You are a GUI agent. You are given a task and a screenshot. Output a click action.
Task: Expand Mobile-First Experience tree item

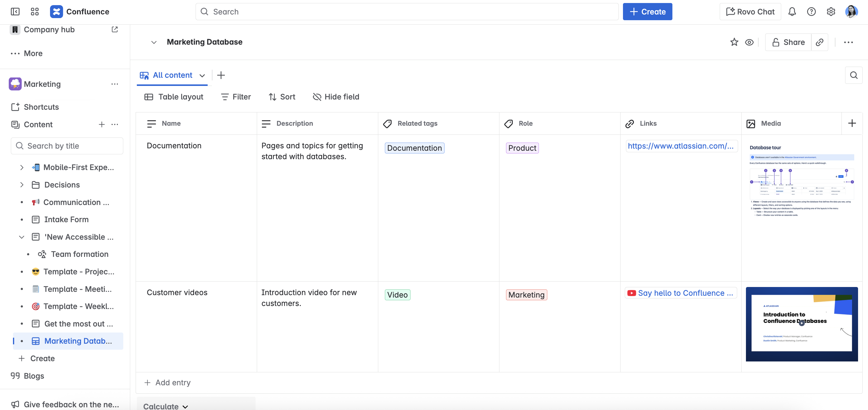pos(22,167)
